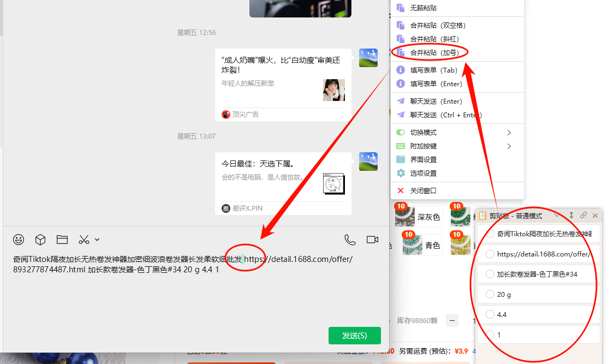The image size is (608, 364).
Task: Select the scissors screenshot tool
Action: pos(84,240)
